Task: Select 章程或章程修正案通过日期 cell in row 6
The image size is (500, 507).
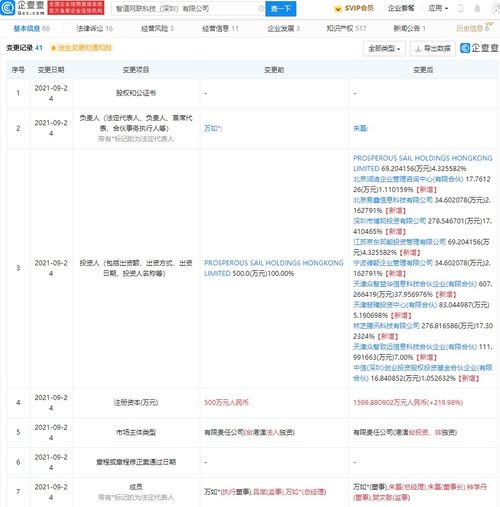Action: (x=136, y=462)
